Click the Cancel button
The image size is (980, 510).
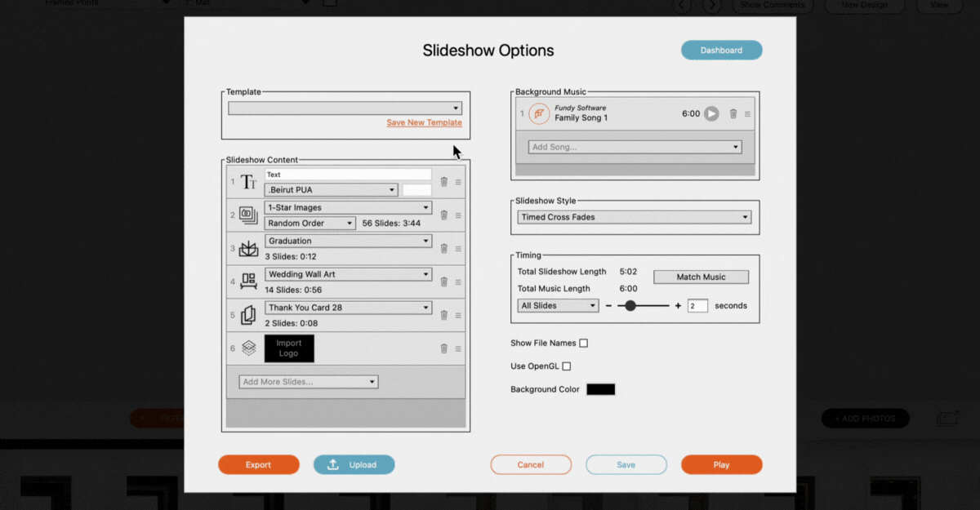531,464
